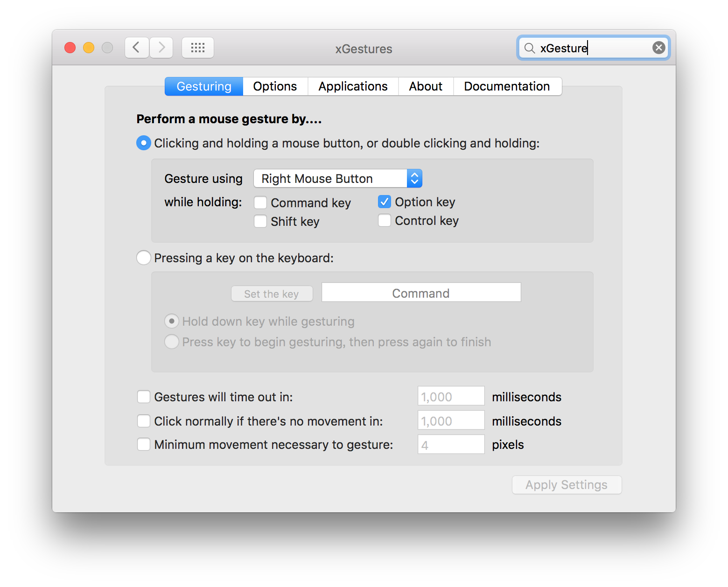
Task: Click the Set the key button
Action: pos(272,293)
